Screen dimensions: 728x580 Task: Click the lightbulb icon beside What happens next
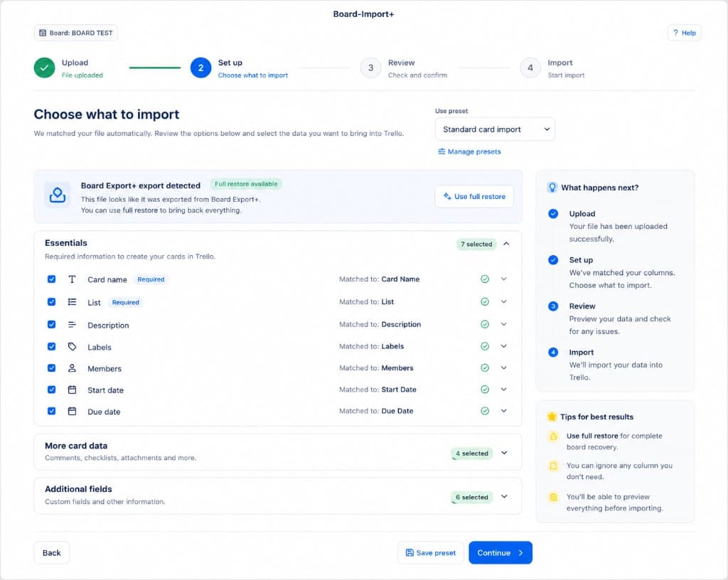(x=552, y=188)
